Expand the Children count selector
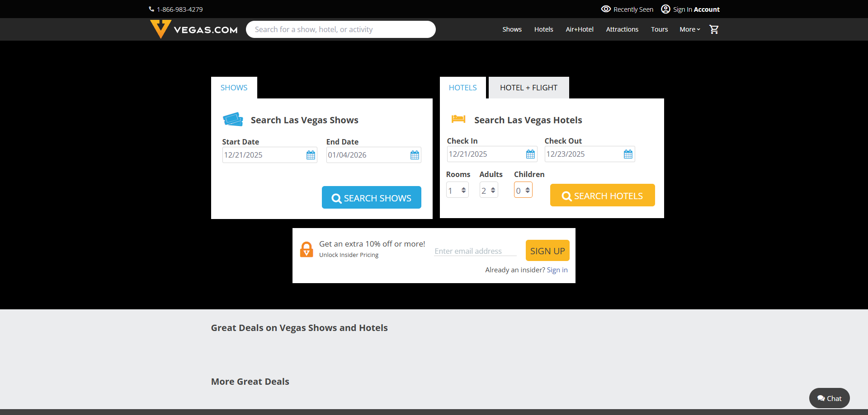Screen dimensions: 868x415 (x=523, y=190)
